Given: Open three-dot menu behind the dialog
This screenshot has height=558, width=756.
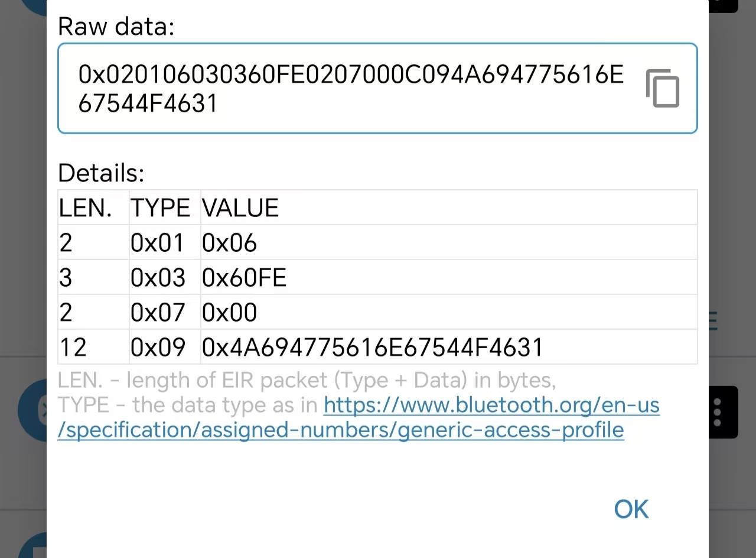Looking at the screenshot, I should [x=717, y=412].
